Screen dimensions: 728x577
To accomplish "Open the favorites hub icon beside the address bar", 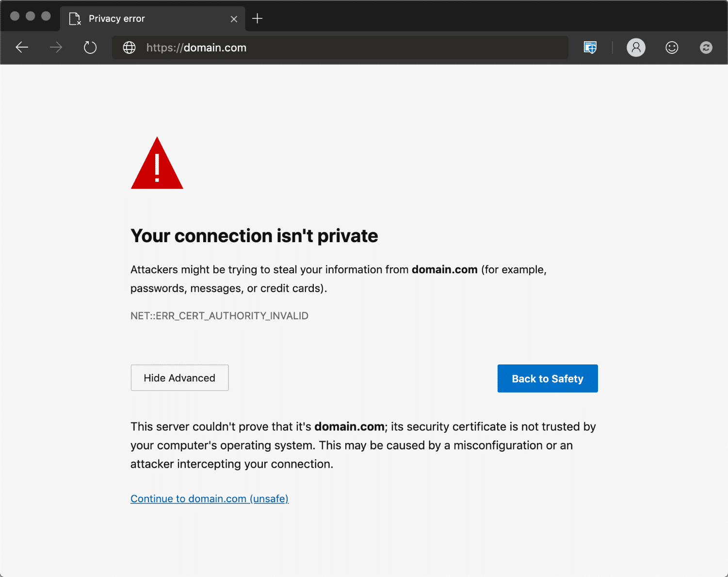I will click(590, 47).
